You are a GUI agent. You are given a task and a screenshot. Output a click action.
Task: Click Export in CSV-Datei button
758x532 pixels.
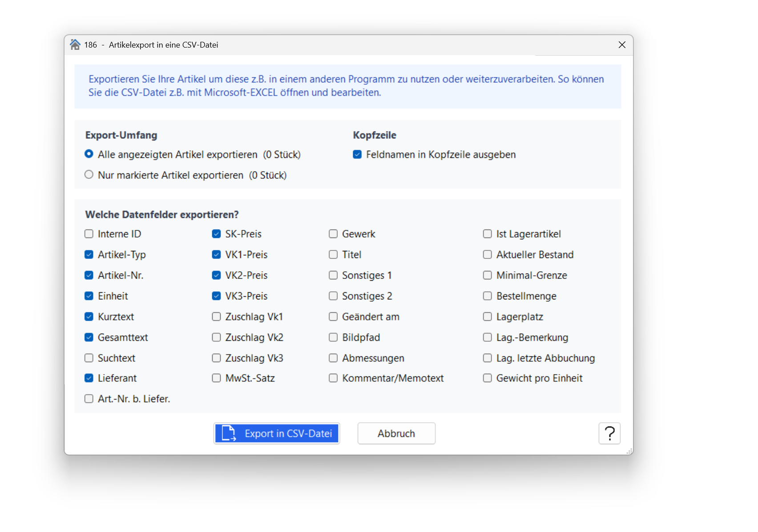coord(277,433)
